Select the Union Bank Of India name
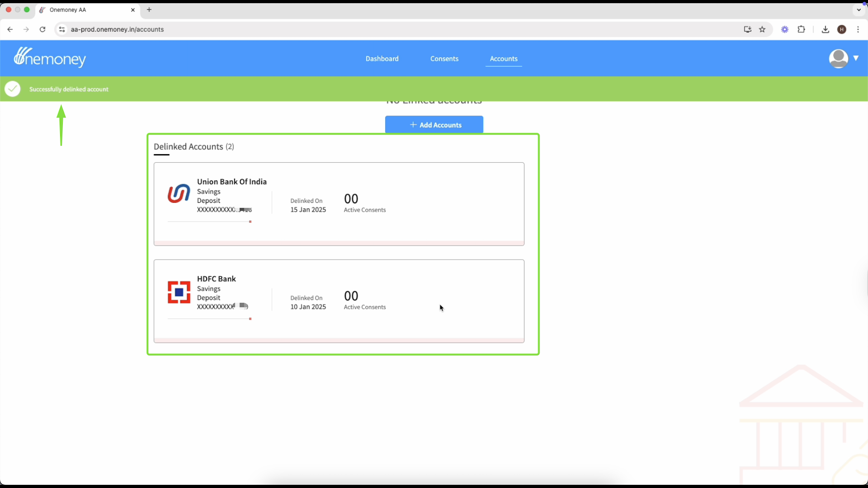This screenshot has width=868, height=488. coord(232,182)
